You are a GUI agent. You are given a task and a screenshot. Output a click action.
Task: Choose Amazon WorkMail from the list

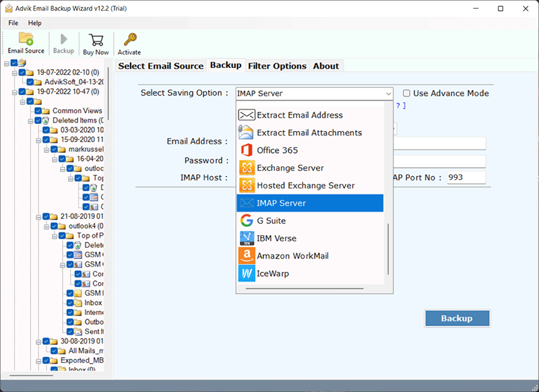tap(309, 255)
